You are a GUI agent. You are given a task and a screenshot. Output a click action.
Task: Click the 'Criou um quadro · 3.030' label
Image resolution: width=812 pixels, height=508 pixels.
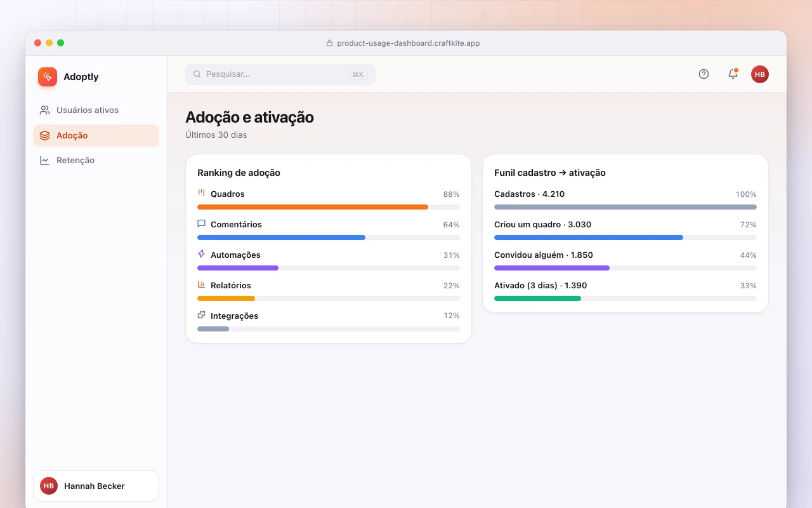coord(542,225)
